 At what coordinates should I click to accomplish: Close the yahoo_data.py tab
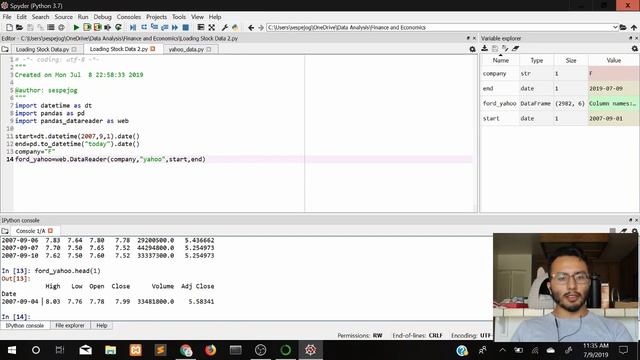click(209, 49)
